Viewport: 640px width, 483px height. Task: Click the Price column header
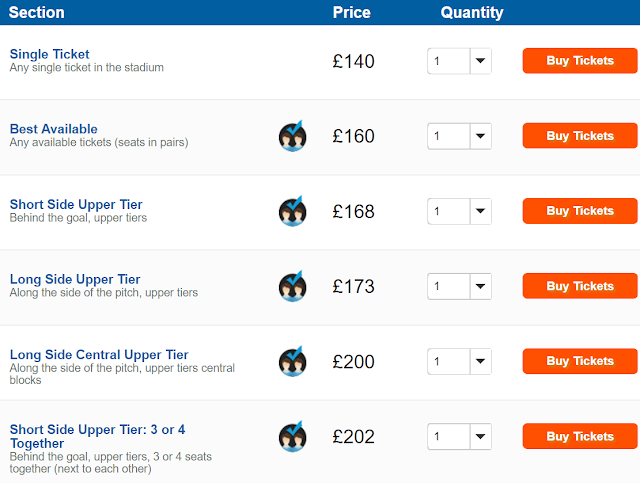coord(351,13)
